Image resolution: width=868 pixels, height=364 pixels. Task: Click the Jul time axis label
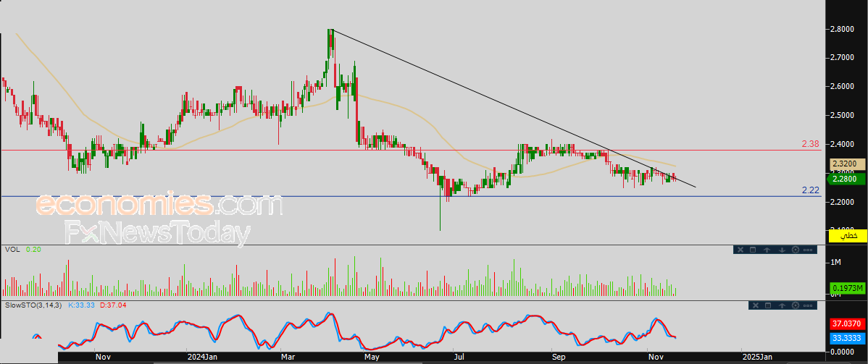(x=459, y=357)
